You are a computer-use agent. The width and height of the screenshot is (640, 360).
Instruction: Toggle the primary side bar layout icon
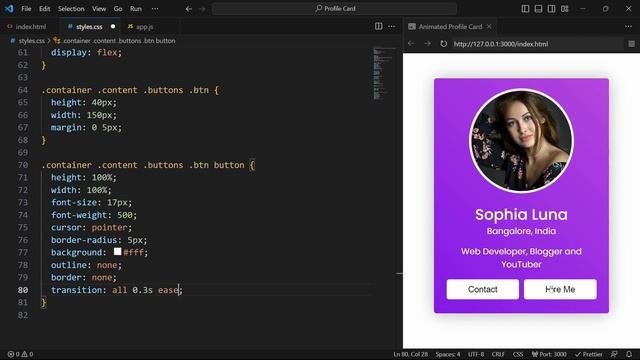click(x=525, y=9)
